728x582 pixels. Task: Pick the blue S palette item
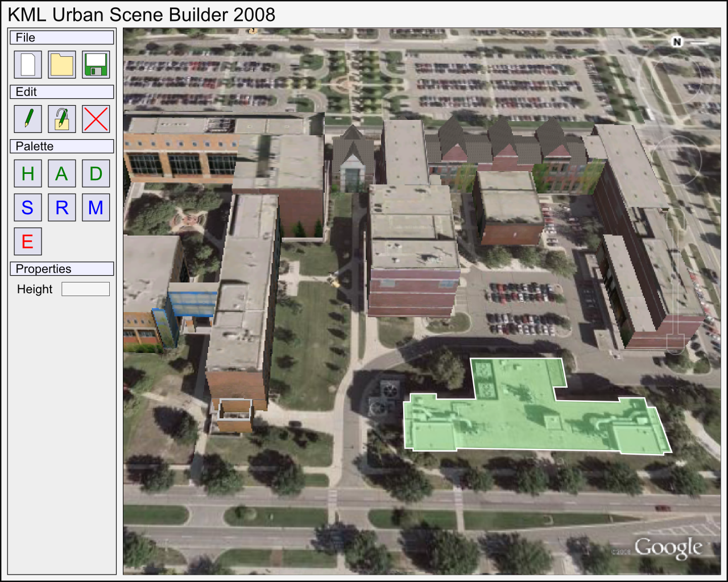point(28,207)
